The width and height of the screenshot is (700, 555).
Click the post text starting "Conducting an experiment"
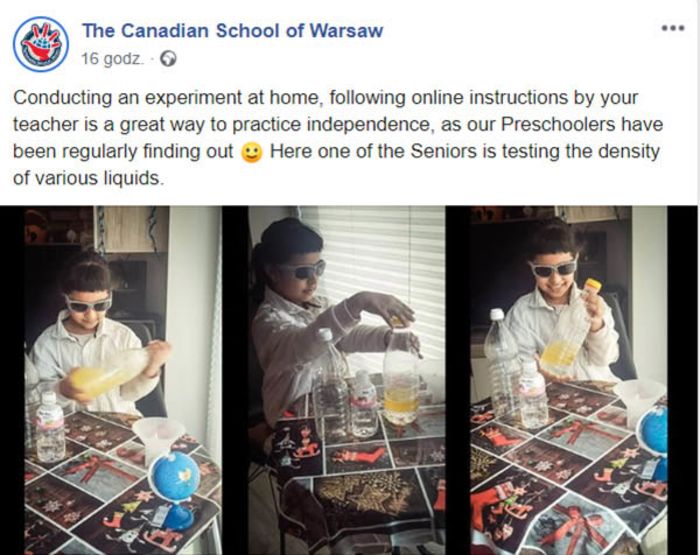(x=338, y=138)
